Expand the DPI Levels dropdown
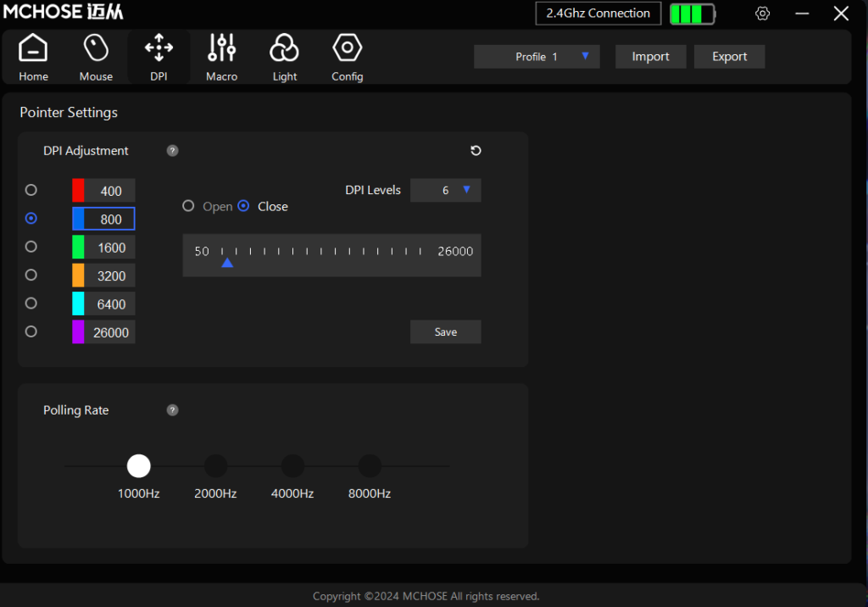The height and width of the screenshot is (607, 868). point(446,191)
